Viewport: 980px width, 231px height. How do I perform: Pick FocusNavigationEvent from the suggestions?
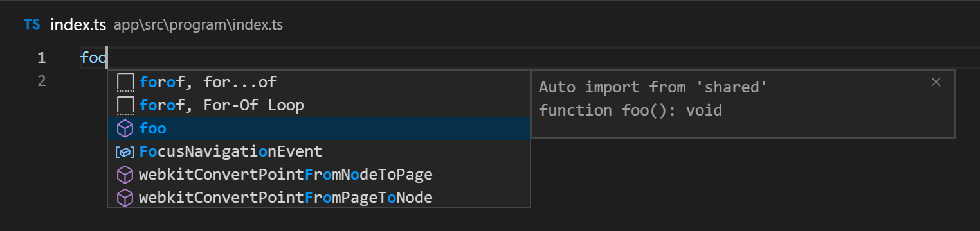(x=319, y=151)
